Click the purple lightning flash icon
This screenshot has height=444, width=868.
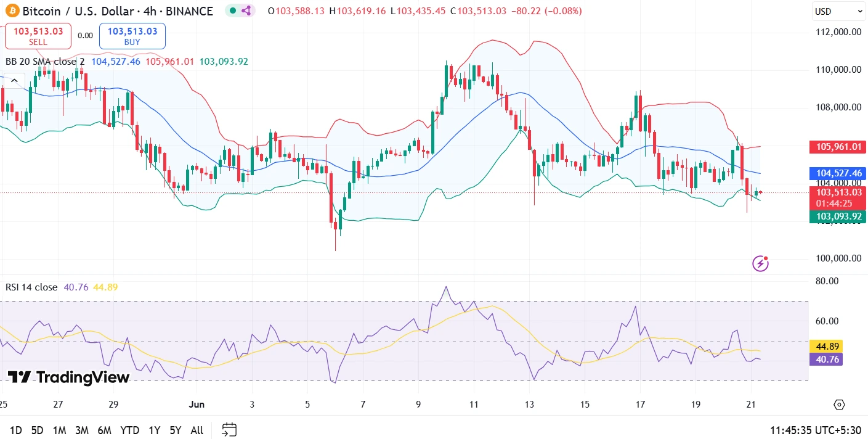click(761, 264)
